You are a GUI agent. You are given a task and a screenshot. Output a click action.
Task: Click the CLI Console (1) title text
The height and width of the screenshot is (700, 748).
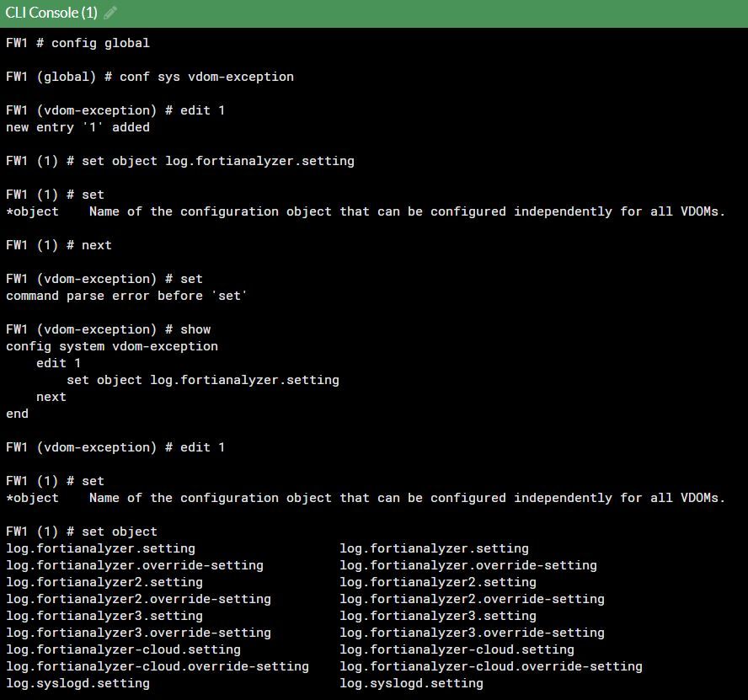click(51, 13)
